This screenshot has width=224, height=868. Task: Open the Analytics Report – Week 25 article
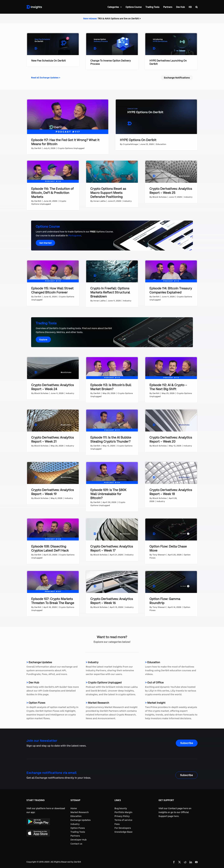pos(171,191)
